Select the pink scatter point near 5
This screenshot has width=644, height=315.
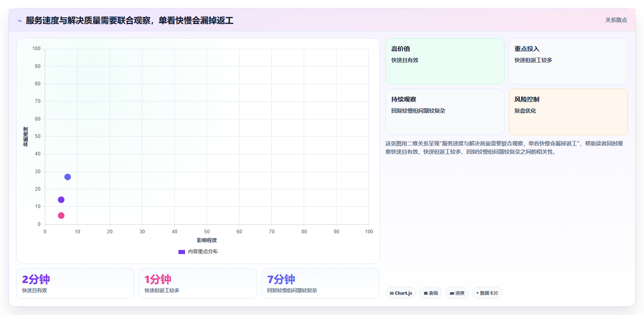coord(61,216)
